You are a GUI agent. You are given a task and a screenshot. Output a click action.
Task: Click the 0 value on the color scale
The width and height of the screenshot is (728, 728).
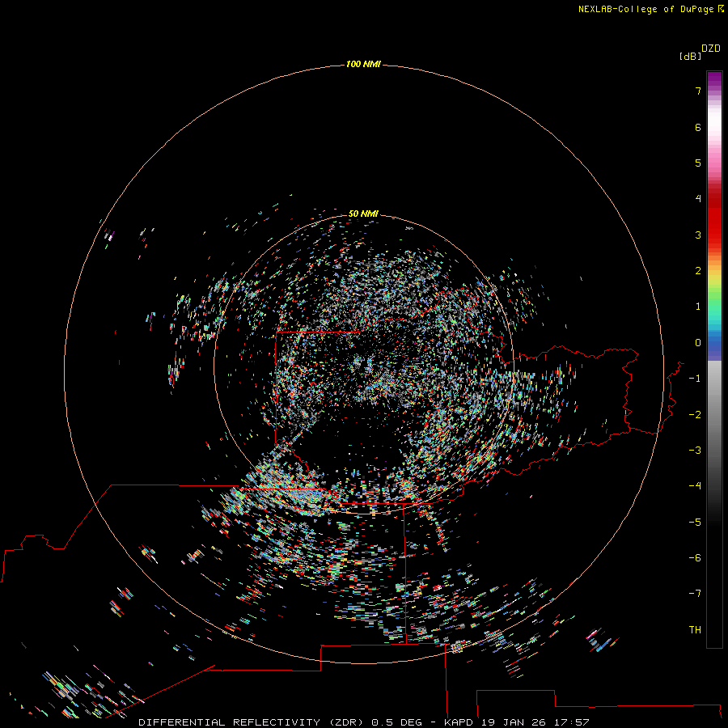point(698,343)
